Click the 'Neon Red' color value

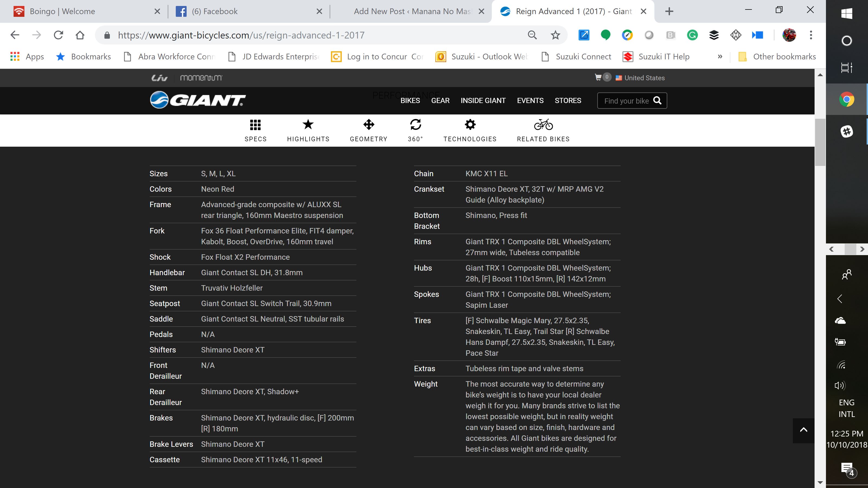pyautogui.click(x=217, y=189)
